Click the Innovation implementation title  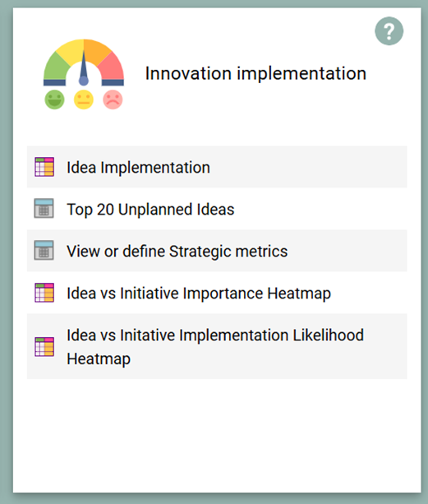255,73
